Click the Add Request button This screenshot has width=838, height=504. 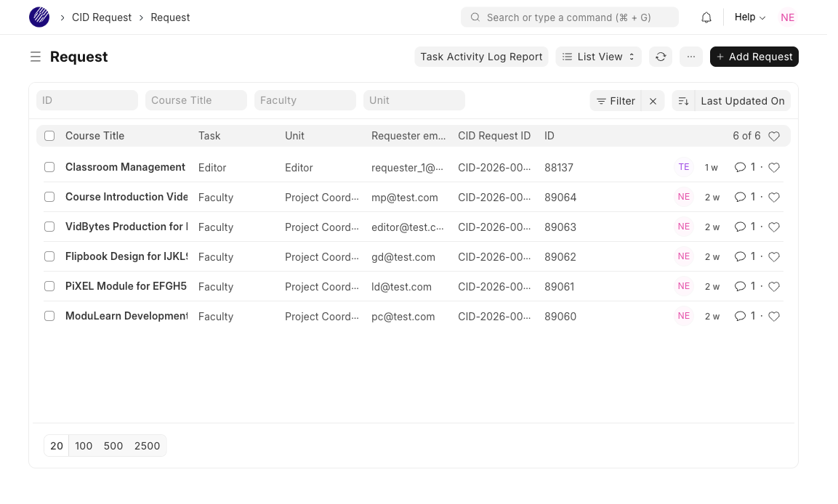(x=754, y=57)
